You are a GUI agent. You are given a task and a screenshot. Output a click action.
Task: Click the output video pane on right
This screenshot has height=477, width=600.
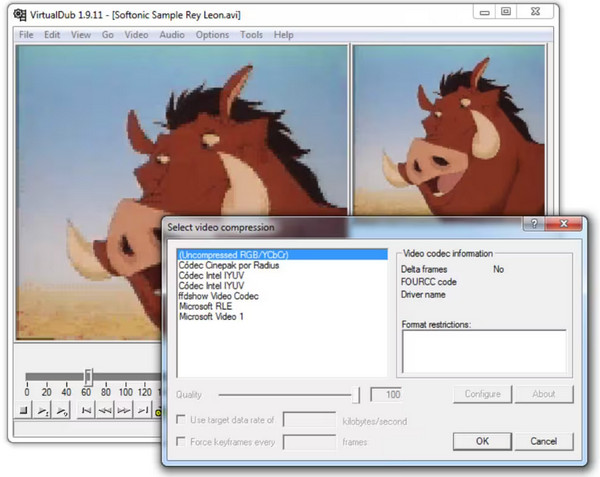click(x=448, y=130)
